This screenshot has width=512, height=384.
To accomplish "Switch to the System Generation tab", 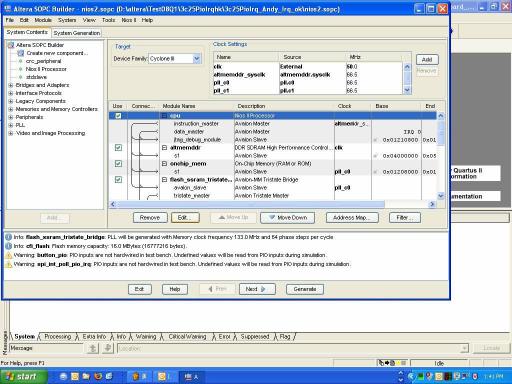I will click(x=77, y=33).
